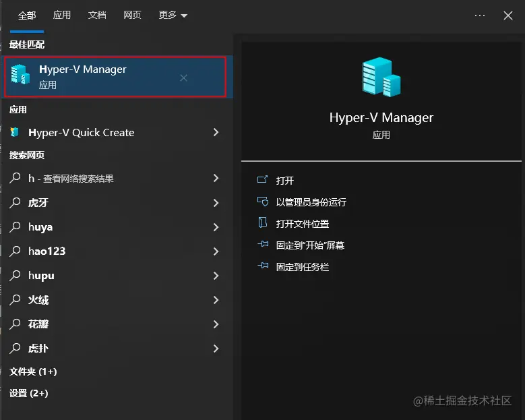Open the 设置 (2+) results group
The width and height of the screenshot is (525, 420).
click(x=29, y=393)
